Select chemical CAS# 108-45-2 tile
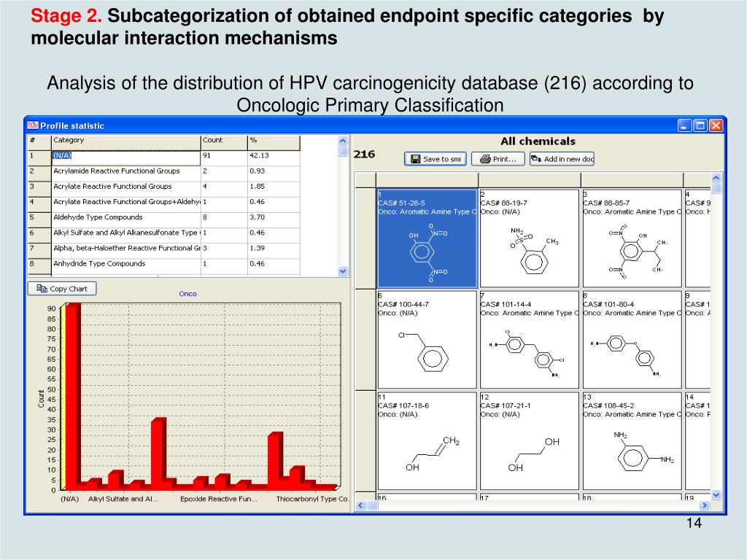The height and width of the screenshot is (560, 747). 632,441
